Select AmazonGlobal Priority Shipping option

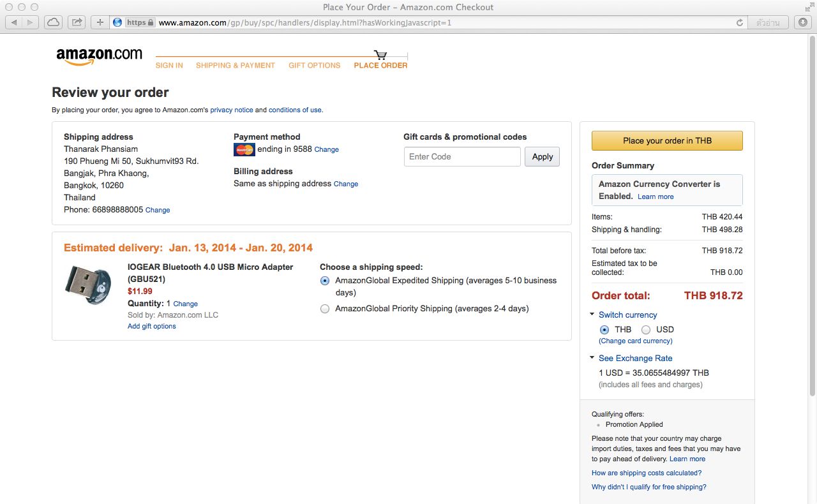[x=325, y=309]
